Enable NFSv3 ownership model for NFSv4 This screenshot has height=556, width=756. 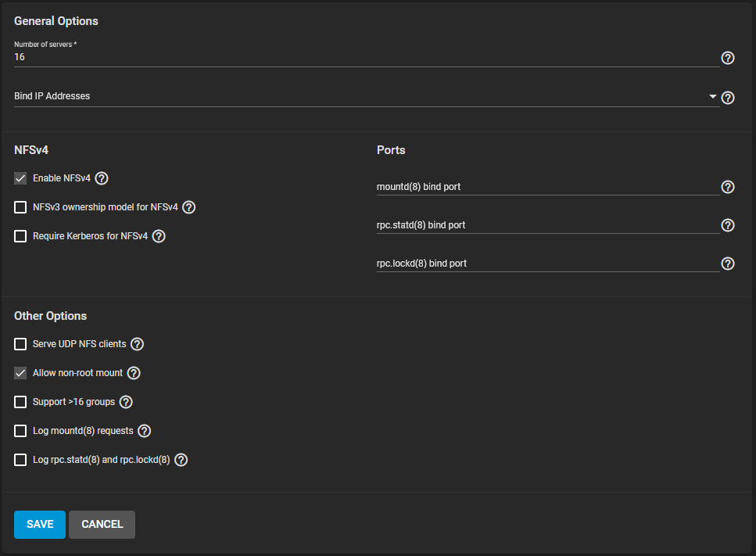(21, 207)
